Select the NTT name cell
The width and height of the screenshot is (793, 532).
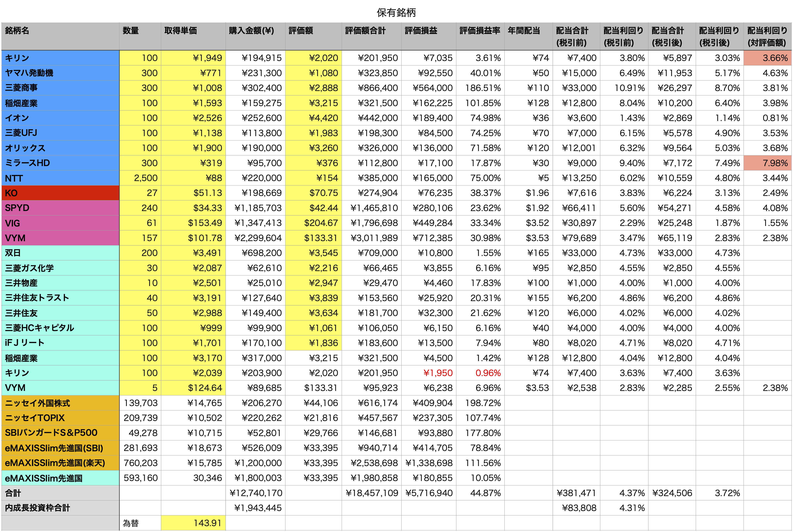tap(60, 178)
